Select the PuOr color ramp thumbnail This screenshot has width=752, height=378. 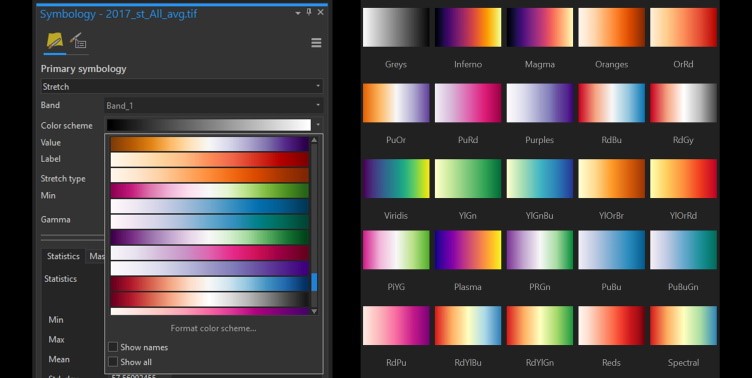tap(396, 103)
